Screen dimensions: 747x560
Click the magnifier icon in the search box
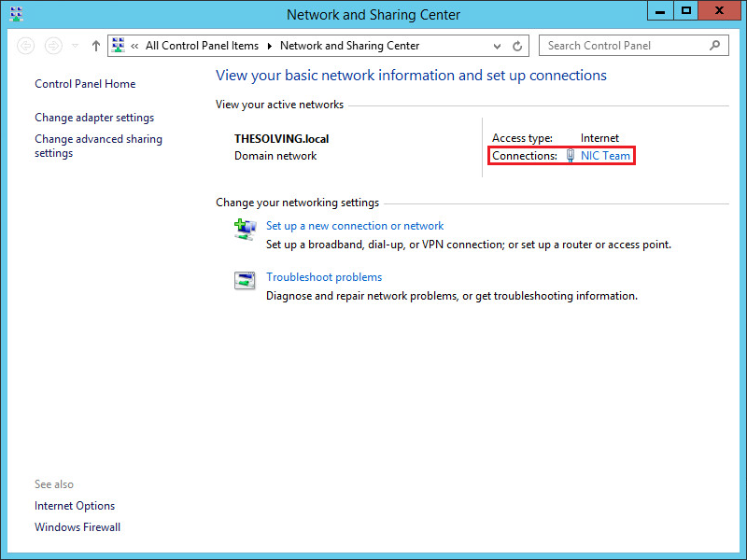point(715,45)
